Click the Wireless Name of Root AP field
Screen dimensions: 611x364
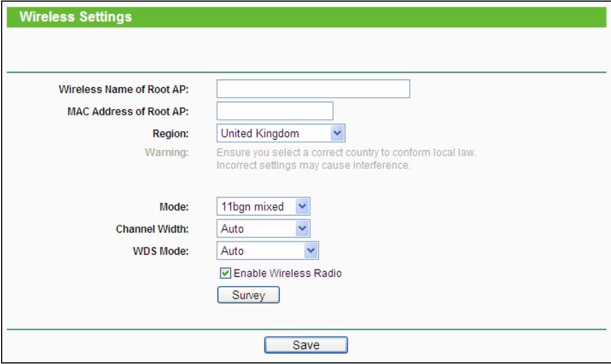(313, 89)
